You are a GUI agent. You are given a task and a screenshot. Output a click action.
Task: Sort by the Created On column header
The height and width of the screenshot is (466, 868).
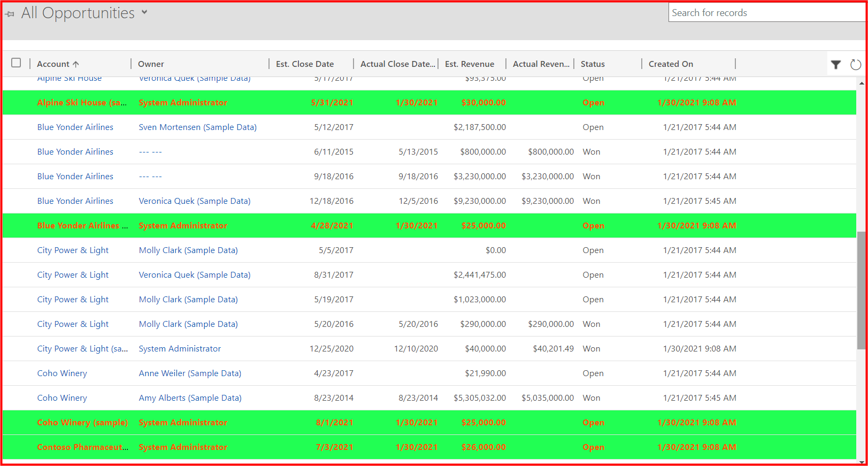coord(671,64)
